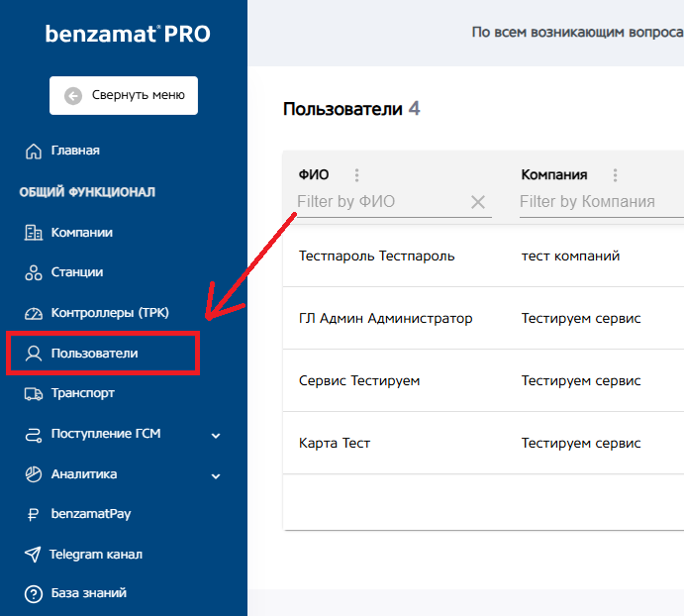Click the gauge icon for Контроллеры (ТРК)

(33, 313)
